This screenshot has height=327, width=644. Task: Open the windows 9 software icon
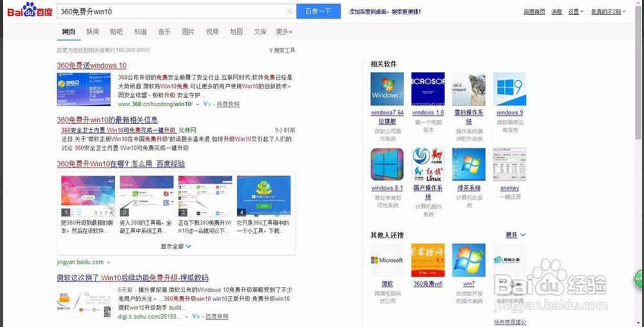coord(509,89)
